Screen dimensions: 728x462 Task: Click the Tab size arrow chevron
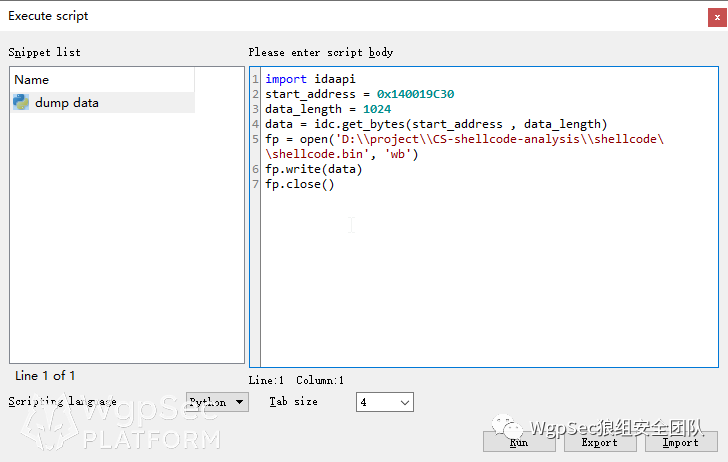pyautogui.click(x=404, y=403)
